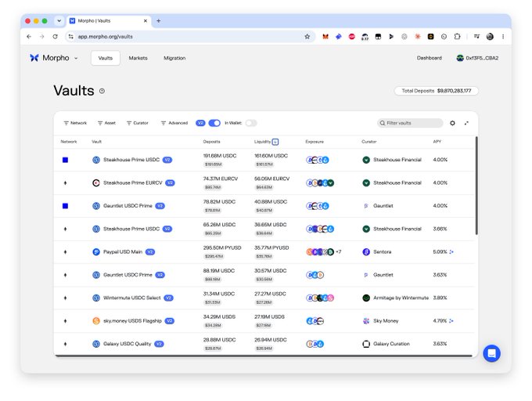The height and width of the screenshot is (401, 532).
Task: Click the Sky Money curator logo
Action: 366,321
